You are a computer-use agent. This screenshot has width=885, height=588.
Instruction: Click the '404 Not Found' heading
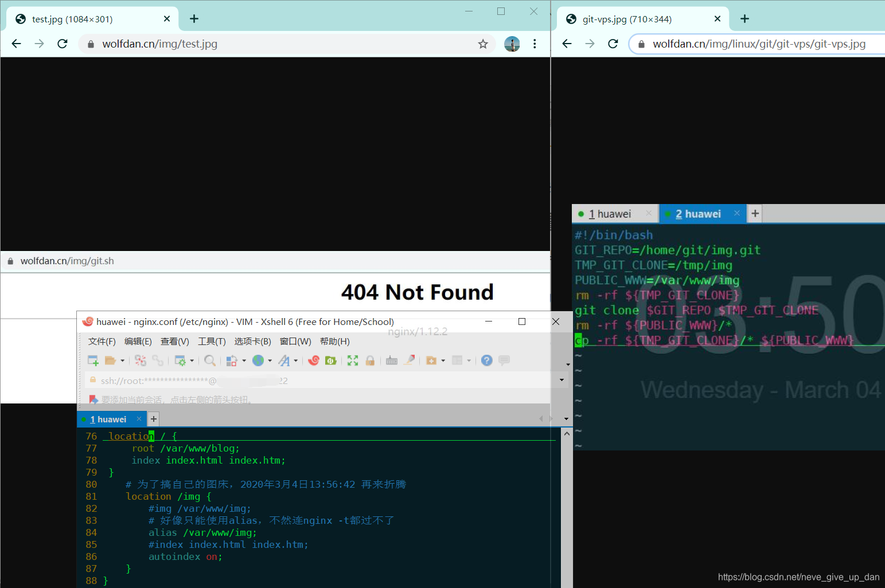[418, 292]
